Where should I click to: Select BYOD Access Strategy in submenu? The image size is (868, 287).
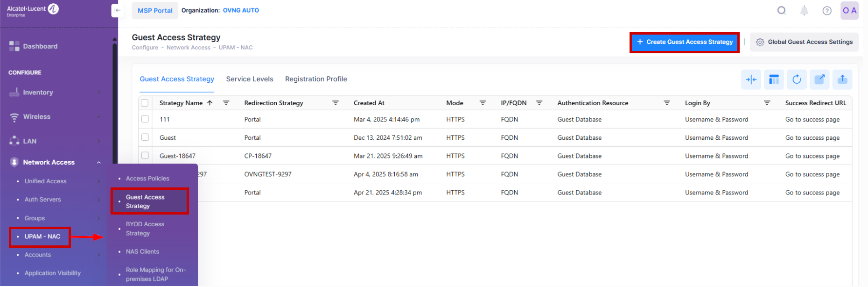(x=145, y=229)
